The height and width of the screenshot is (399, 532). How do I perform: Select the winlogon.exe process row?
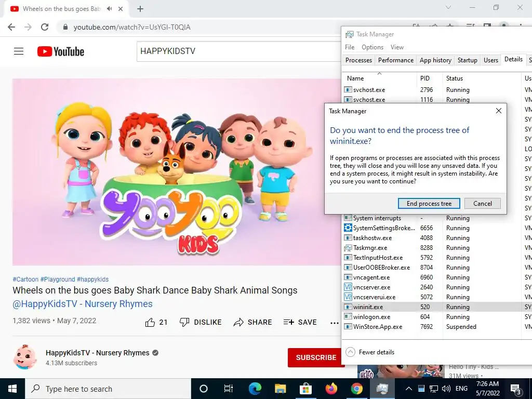pyautogui.click(x=437, y=316)
